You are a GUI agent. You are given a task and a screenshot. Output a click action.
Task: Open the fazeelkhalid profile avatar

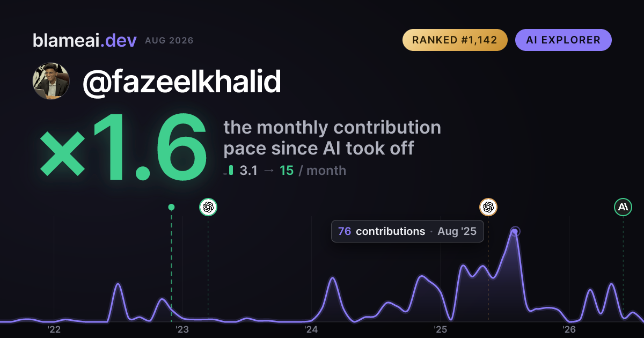coord(51,81)
